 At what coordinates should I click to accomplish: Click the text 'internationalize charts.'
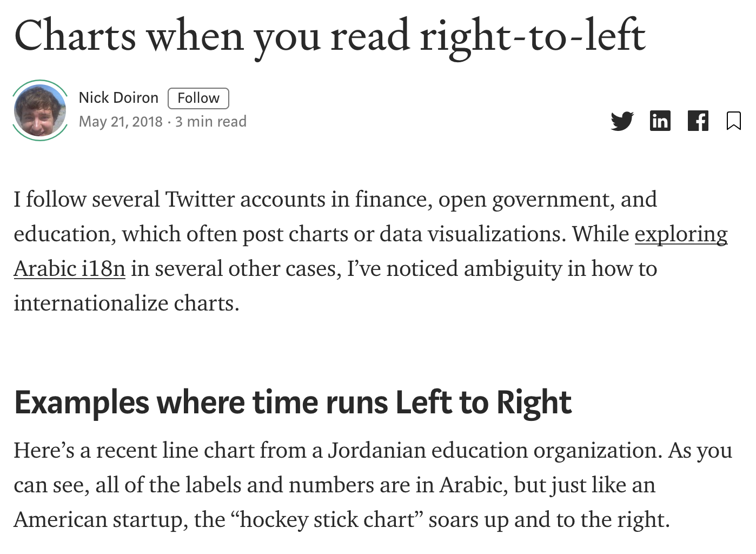127,304
